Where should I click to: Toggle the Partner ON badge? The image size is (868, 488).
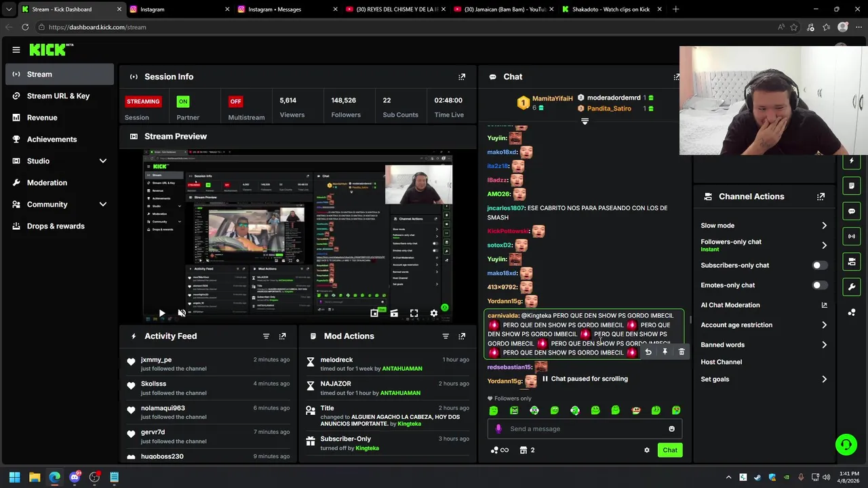pos(182,101)
